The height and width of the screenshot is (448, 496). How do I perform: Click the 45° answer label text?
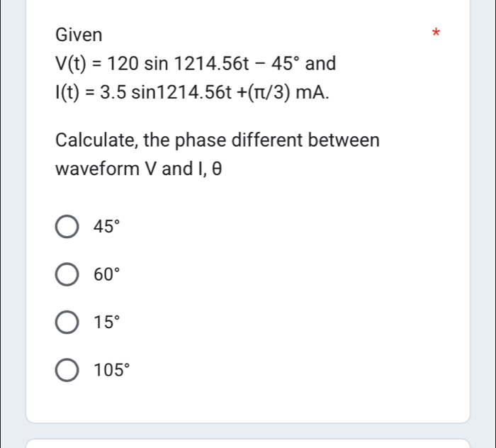[105, 228]
